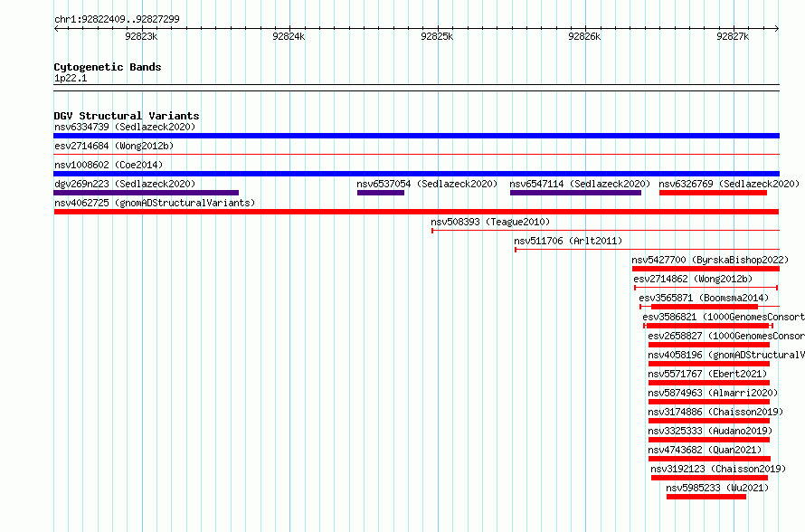
Task: Select the red nsv5571767 variant bar
Action: (x=709, y=383)
